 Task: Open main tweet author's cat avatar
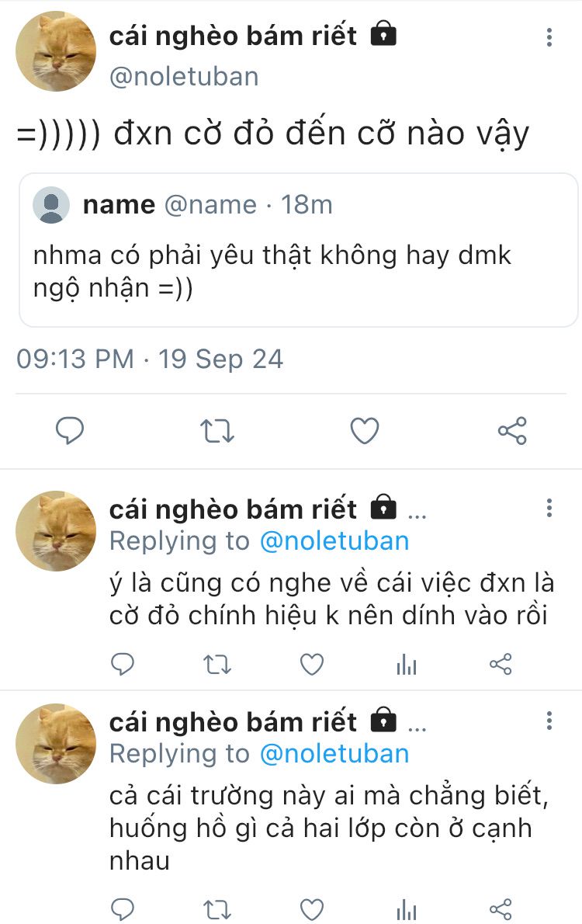(x=56, y=51)
